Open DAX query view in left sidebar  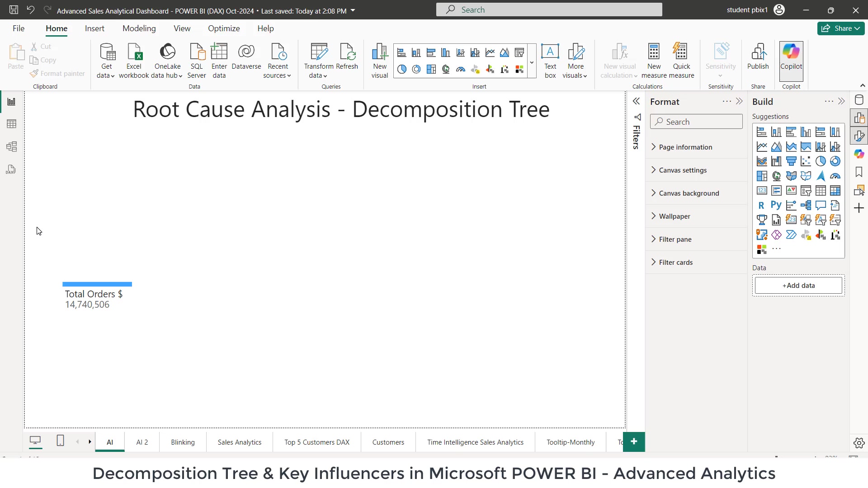(x=11, y=169)
